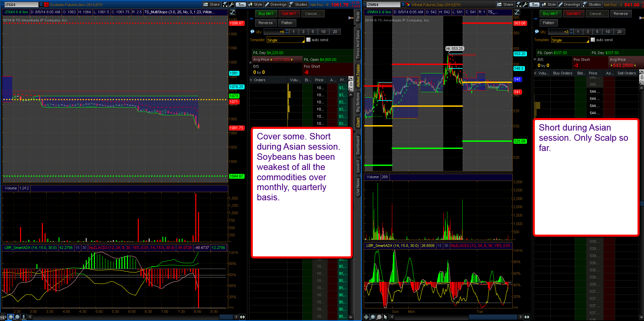
Task: Increase Soybean quantity with the up stepper arrow
Action: coord(287,30)
